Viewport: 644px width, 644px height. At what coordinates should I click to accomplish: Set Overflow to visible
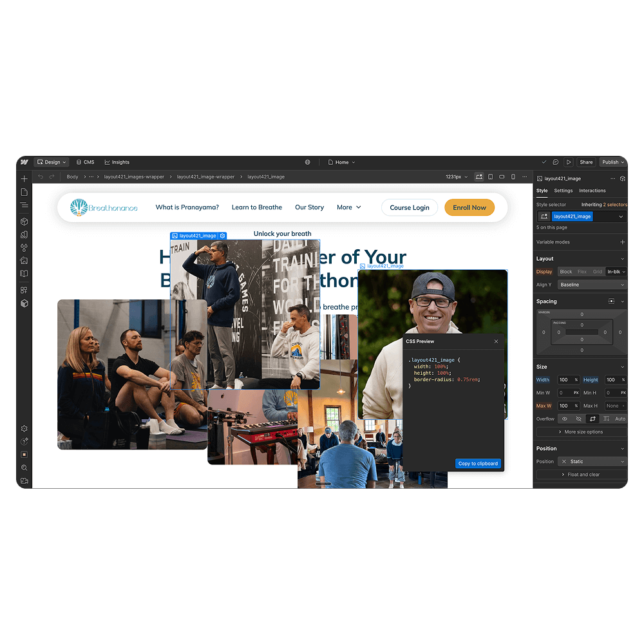[565, 419]
